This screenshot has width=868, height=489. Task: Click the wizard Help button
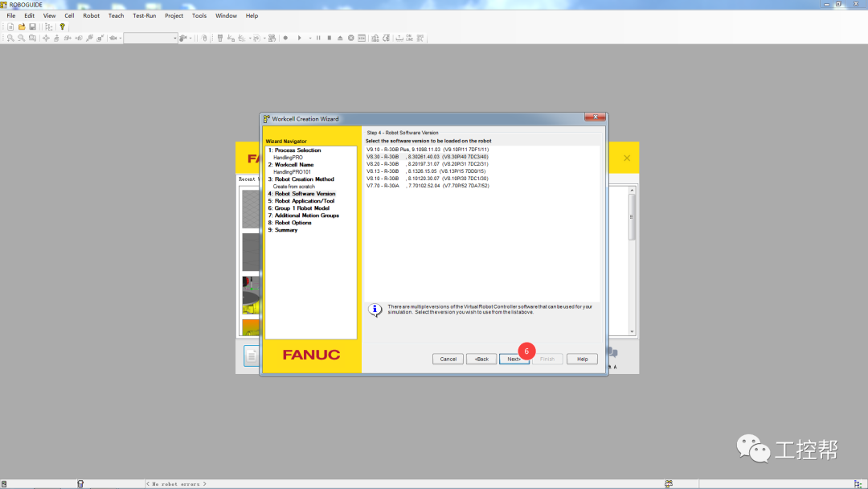[x=582, y=359]
